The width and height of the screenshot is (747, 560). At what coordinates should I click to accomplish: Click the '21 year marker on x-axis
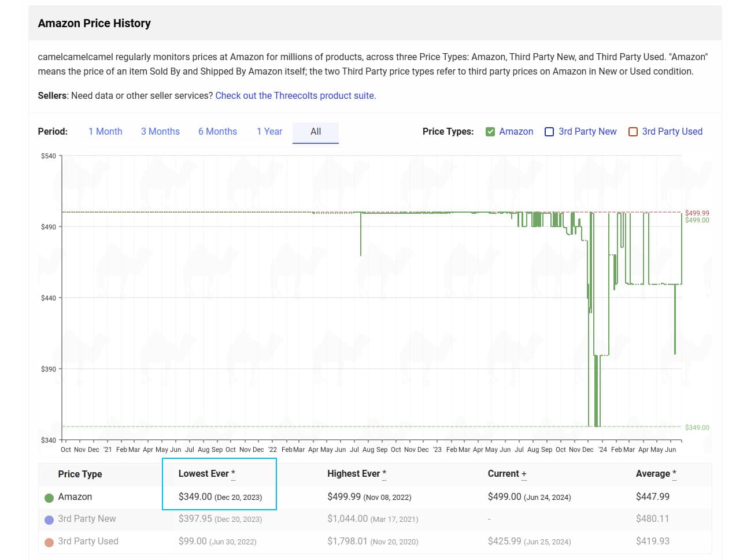[108, 450]
